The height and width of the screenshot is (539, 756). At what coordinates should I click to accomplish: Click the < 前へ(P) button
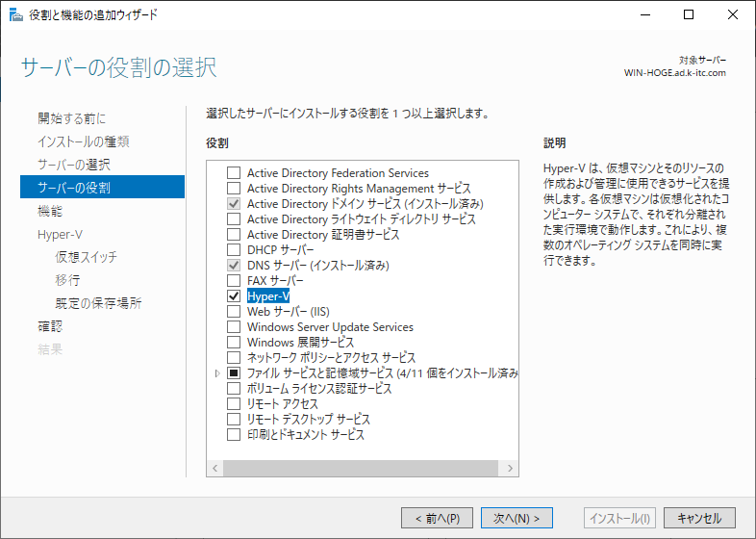437,518
